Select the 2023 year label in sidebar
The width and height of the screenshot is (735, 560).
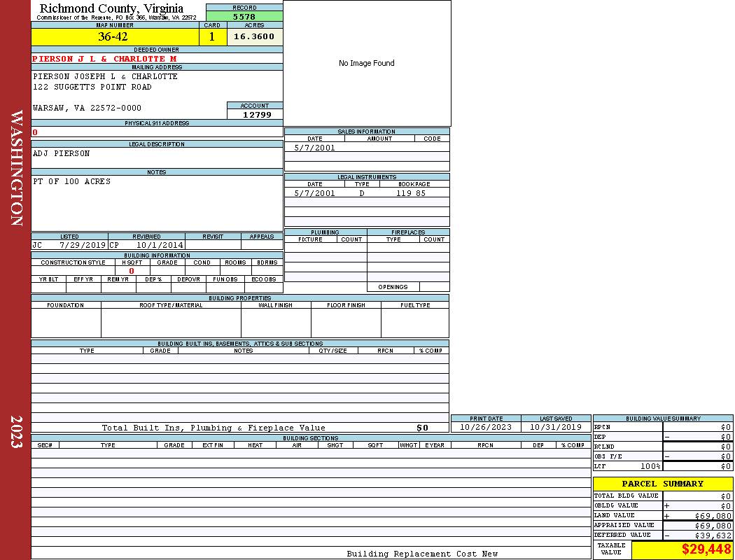click(x=17, y=427)
